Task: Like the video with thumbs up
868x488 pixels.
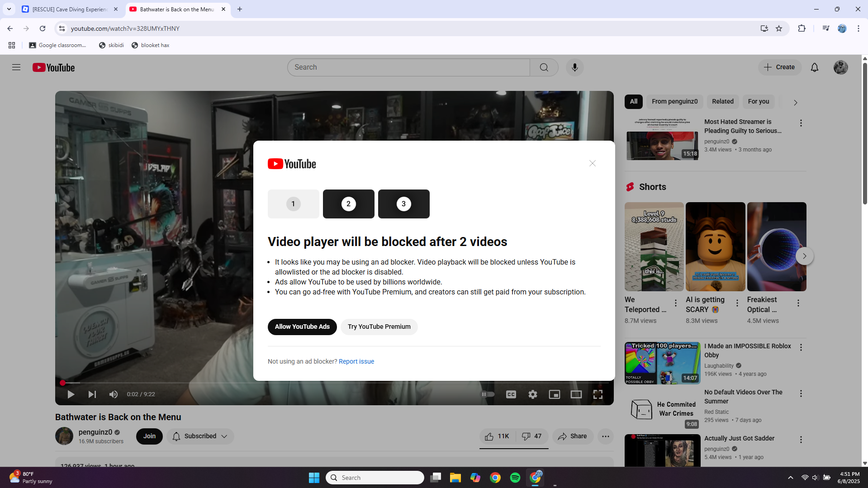Action: 497,436
